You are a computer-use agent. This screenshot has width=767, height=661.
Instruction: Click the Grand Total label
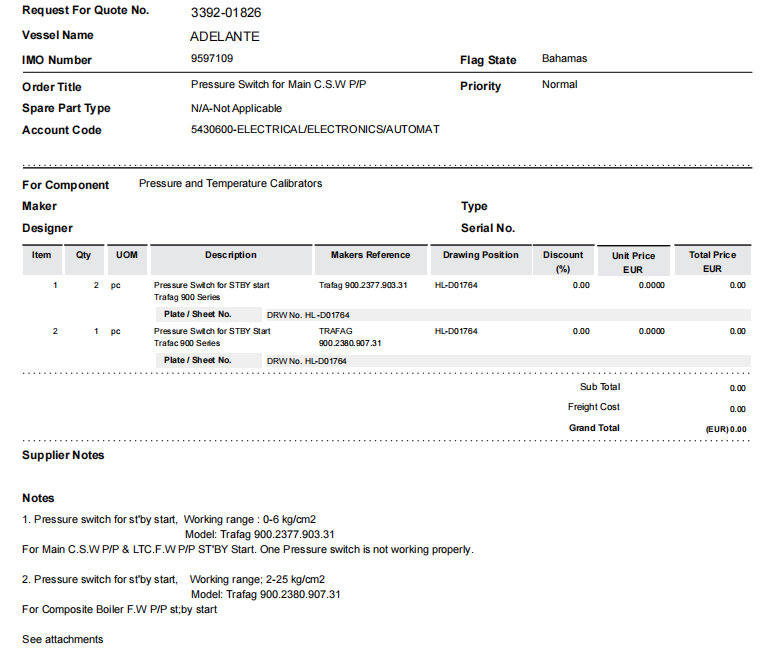pos(594,428)
